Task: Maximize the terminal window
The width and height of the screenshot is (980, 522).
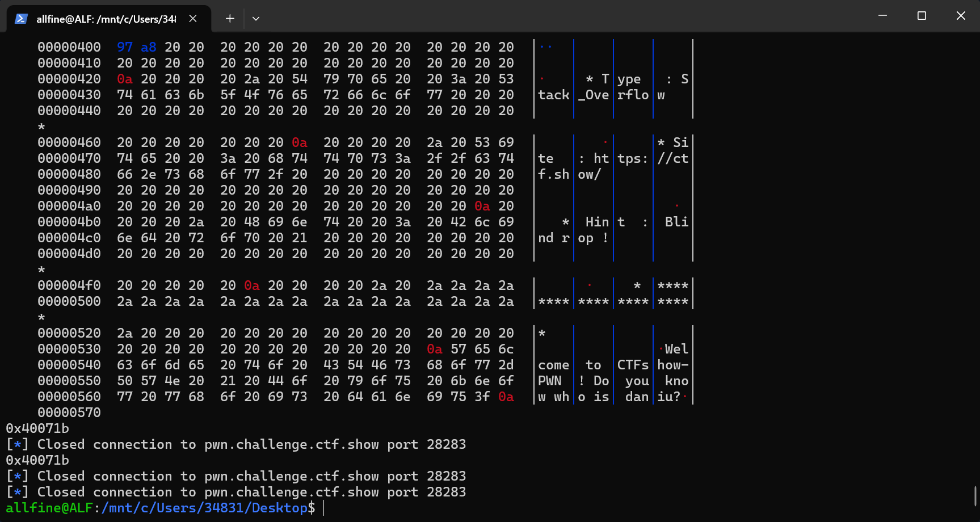Action: click(922, 16)
